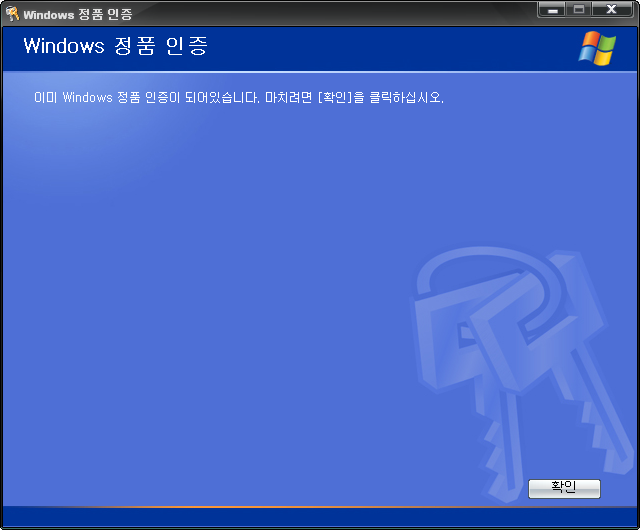Close the Windows 정품 인증 window
This screenshot has width=640, height=530.
coord(612,10)
